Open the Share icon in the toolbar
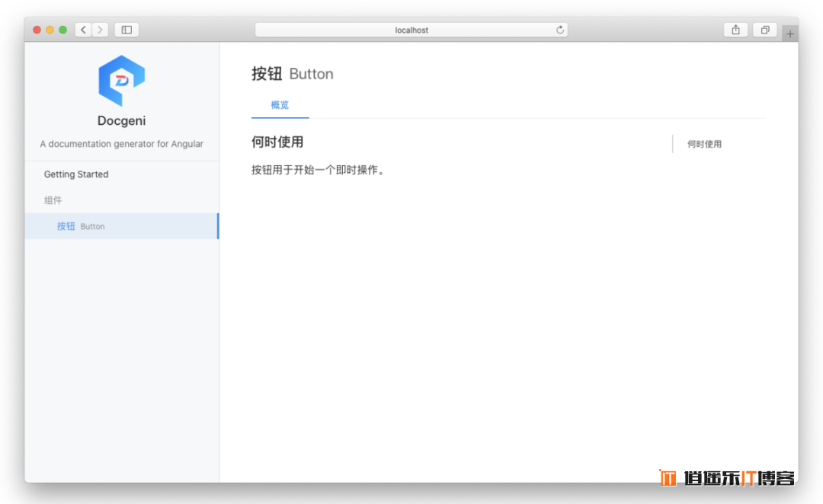 [x=735, y=30]
